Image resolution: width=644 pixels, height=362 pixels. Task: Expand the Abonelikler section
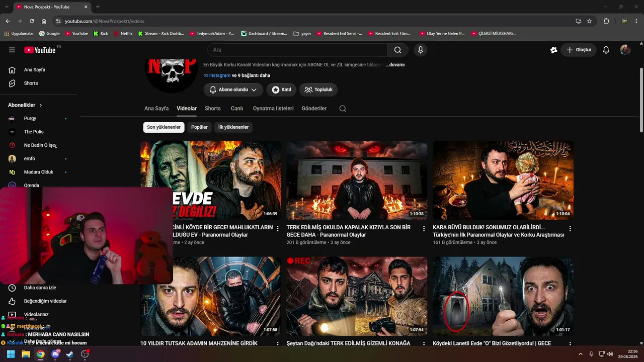[25, 105]
